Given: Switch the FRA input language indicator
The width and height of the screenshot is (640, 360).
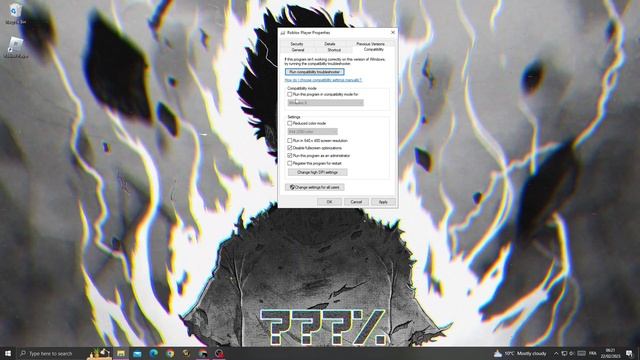Looking at the screenshot, I should tap(593, 353).
